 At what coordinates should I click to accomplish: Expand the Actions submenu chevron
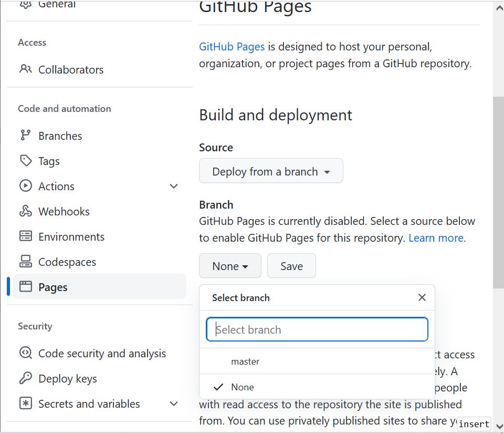tap(174, 187)
